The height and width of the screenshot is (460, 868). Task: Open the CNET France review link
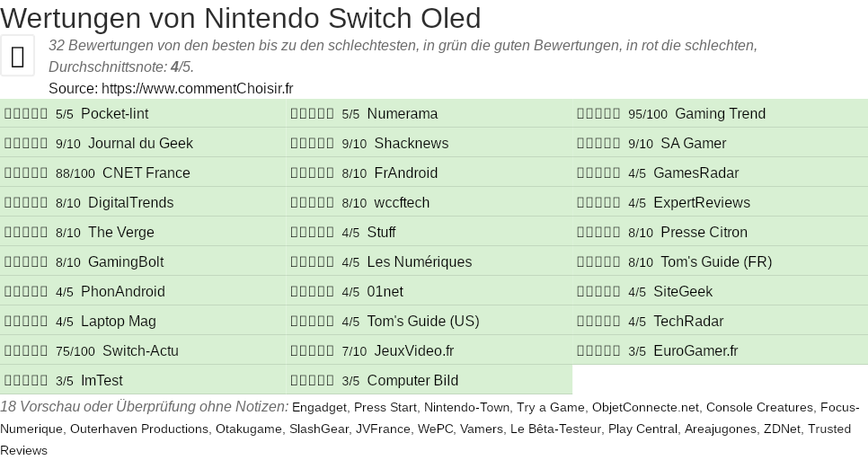(146, 173)
